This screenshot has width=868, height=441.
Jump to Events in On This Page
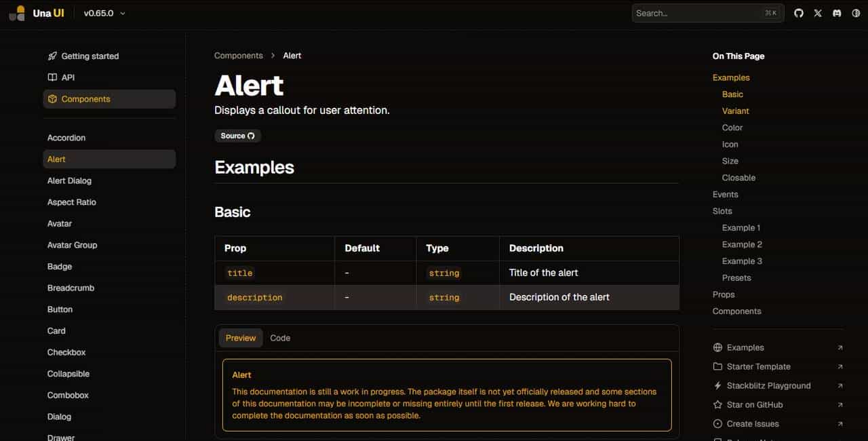726,194
